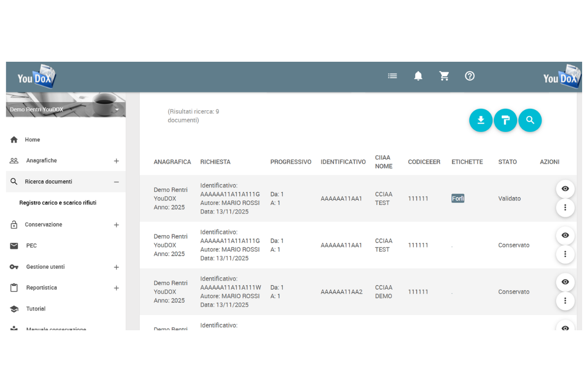588x392 pixels.
Task: Go to Home in the sidebar
Action: [x=32, y=140]
